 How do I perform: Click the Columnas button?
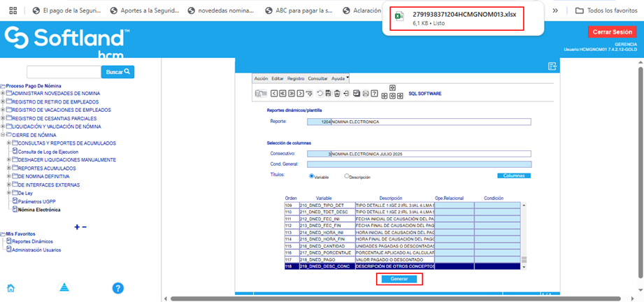[x=513, y=175]
